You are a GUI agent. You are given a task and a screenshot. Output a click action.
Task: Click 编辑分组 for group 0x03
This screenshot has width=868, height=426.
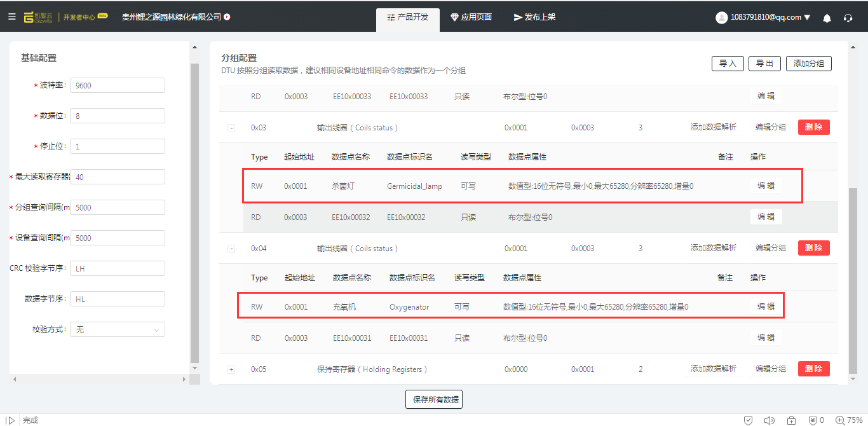tap(770, 127)
